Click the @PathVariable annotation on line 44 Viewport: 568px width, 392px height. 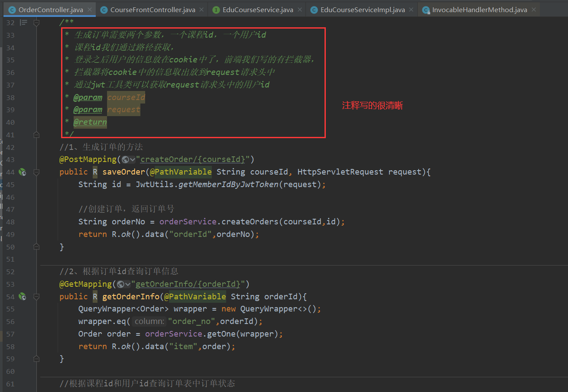[181, 172]
